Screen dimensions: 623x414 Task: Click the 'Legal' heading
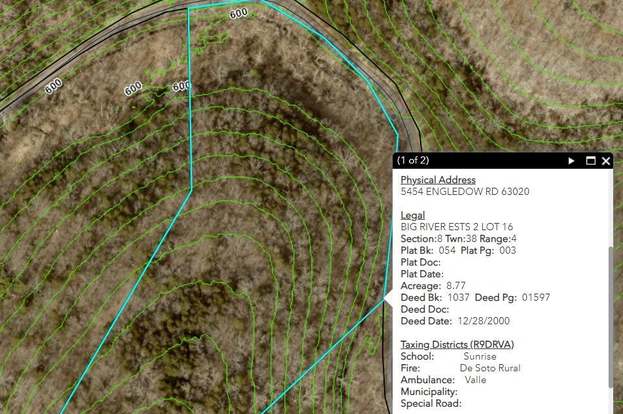[412, 215]
